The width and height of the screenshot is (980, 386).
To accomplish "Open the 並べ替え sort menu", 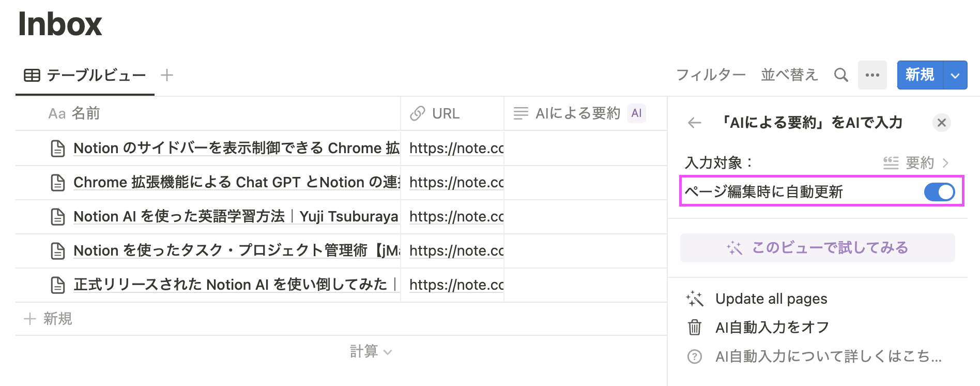I will (x=789, y=75).
